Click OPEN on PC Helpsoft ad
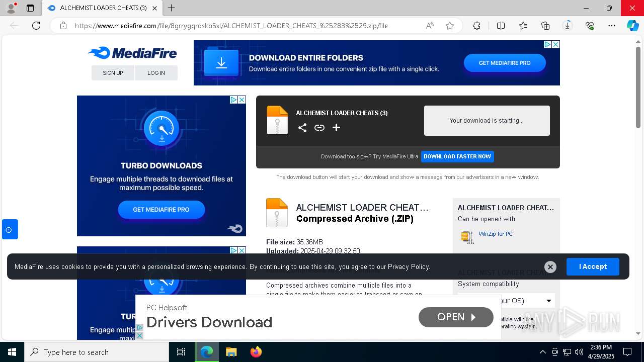This screenshot has height=362, width=644. click(456, 317)
